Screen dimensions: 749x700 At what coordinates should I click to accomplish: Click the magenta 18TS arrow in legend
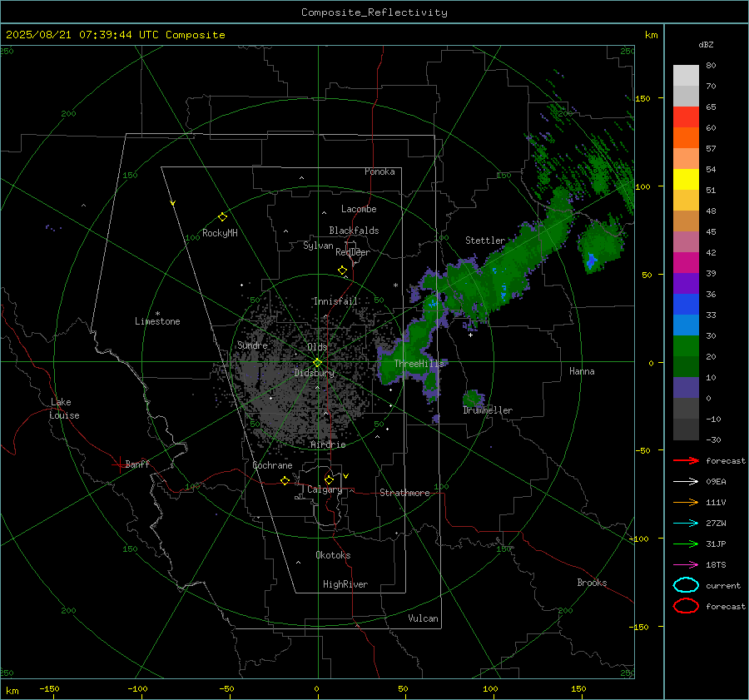pyautogui.click(x=686, y=565)
